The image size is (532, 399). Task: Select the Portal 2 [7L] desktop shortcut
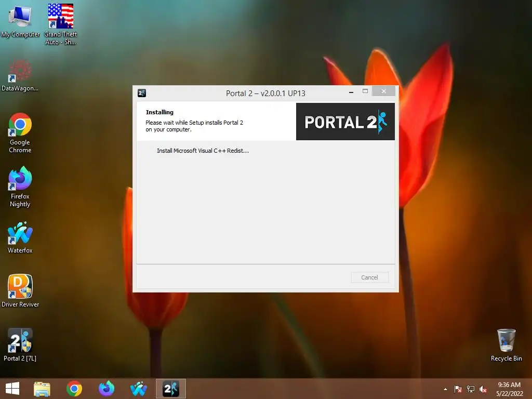click(x=20, y=345)
